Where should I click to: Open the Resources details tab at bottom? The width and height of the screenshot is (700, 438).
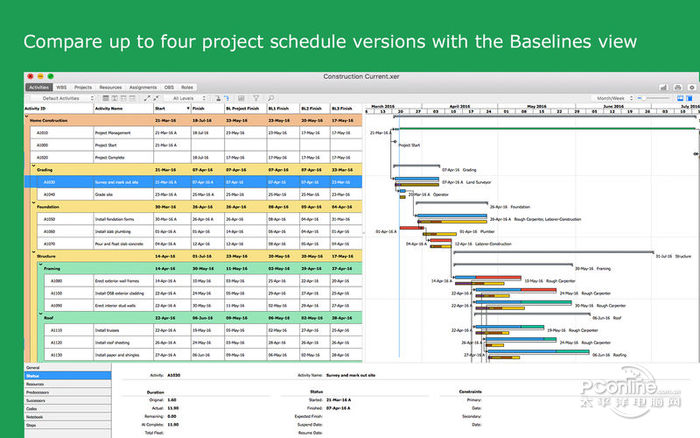(67, 384)
